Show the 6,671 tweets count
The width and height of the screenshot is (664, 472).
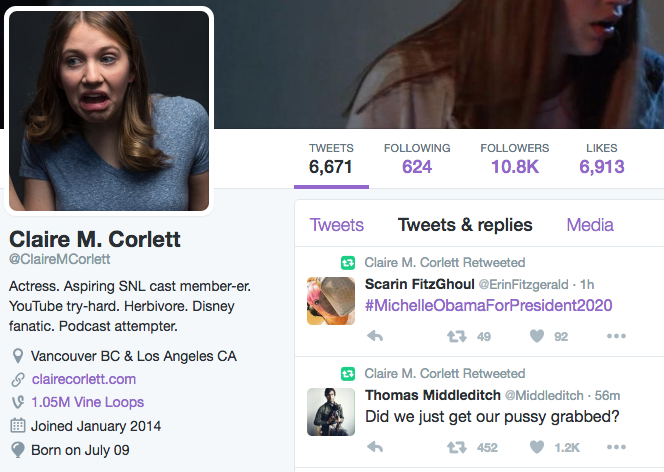[x=331, y=159]
